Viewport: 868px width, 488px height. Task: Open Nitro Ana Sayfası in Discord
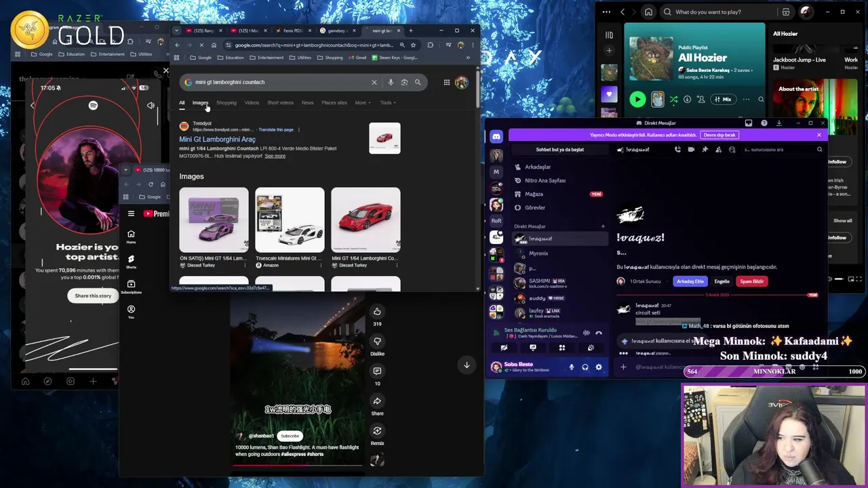[560, 180]
